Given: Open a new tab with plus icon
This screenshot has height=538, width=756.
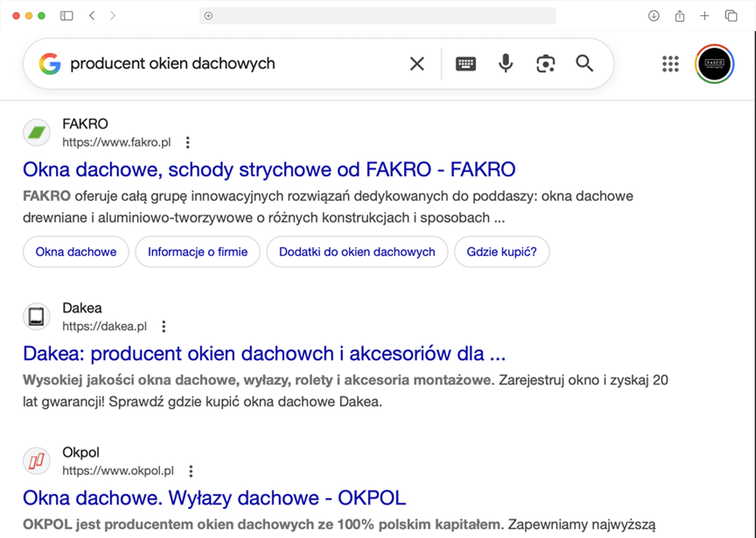Looking at the screenshot, I should coord(704,16).
